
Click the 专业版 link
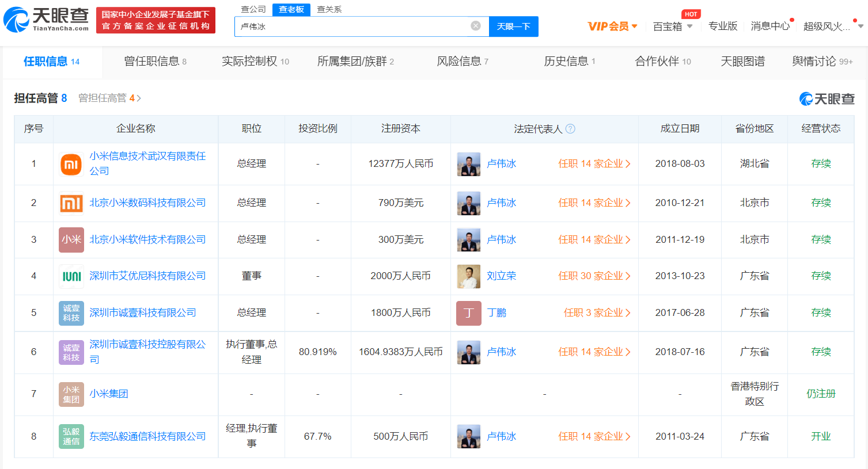[x=723, y=26]
